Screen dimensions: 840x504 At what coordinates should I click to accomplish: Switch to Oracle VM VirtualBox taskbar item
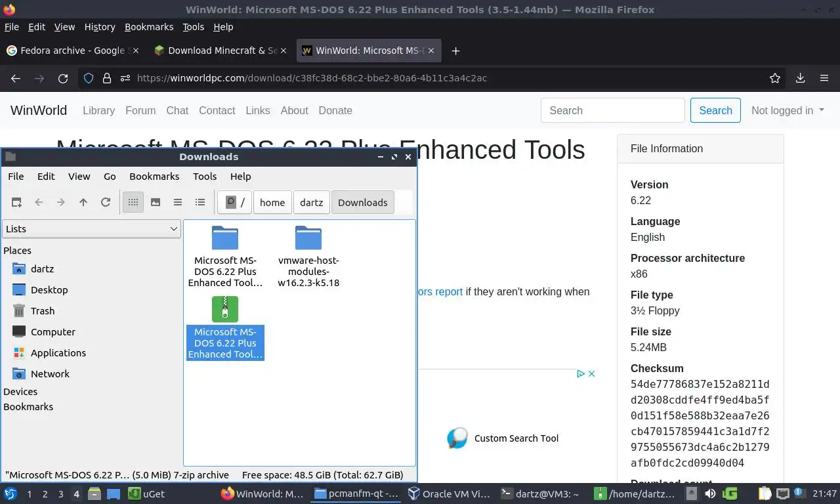point(448,493)
